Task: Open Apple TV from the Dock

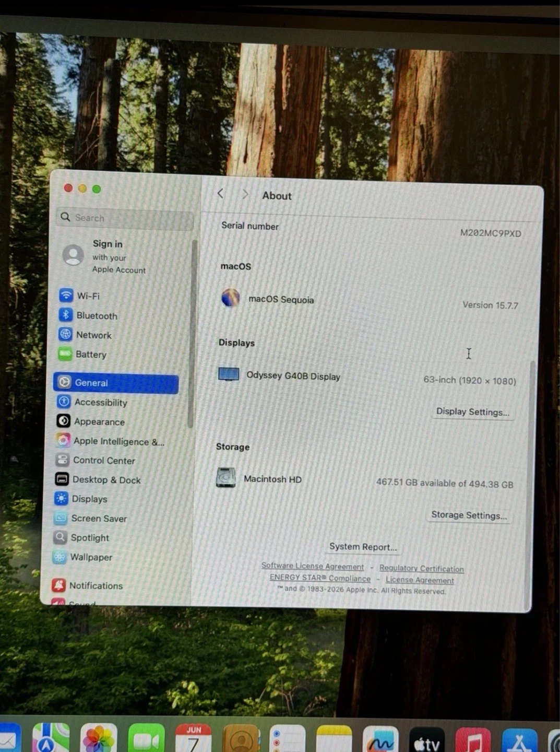Action: pyautogui.click(x=427, y=741)
